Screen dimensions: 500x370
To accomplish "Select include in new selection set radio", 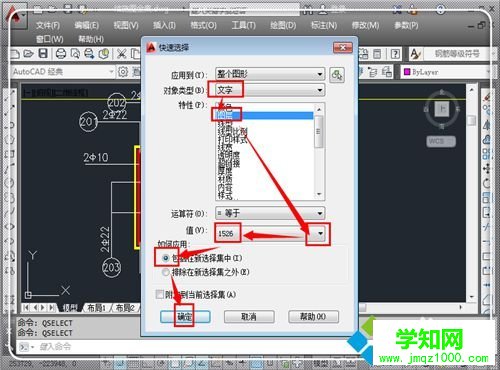I will [165, 258].
